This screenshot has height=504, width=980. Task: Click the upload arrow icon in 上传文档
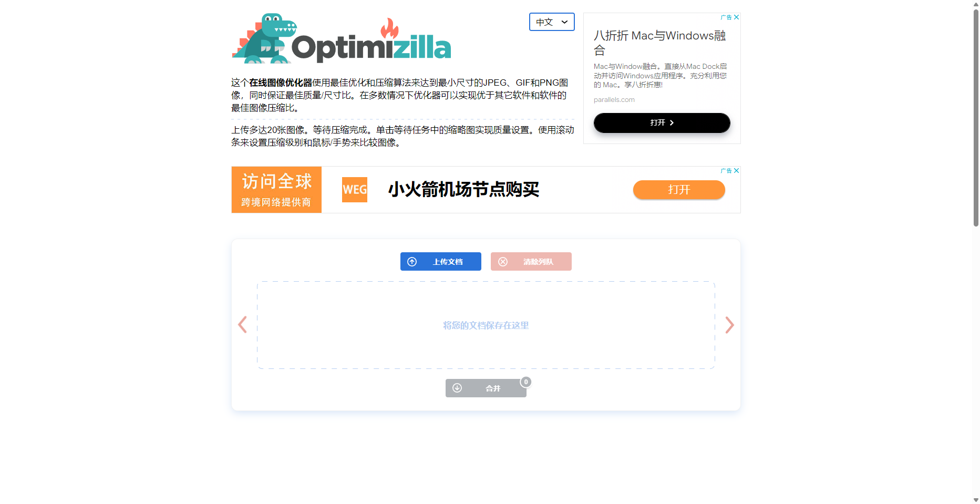click(x=412, y=262)
